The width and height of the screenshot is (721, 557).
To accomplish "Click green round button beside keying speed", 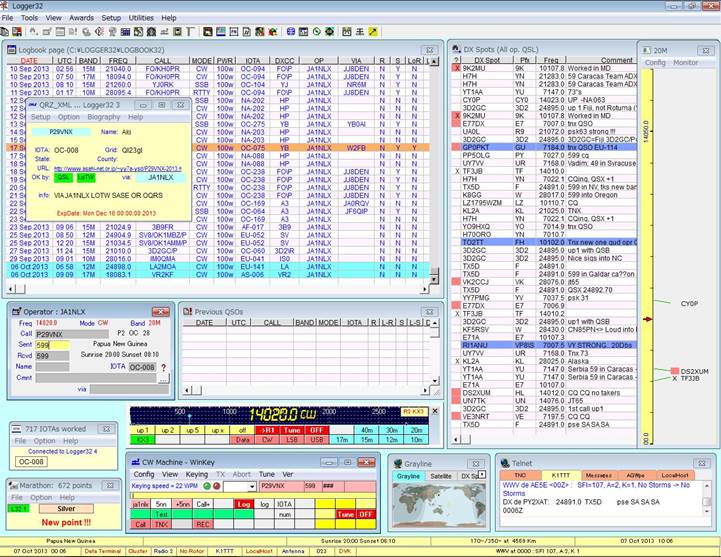I will [207, 486].
